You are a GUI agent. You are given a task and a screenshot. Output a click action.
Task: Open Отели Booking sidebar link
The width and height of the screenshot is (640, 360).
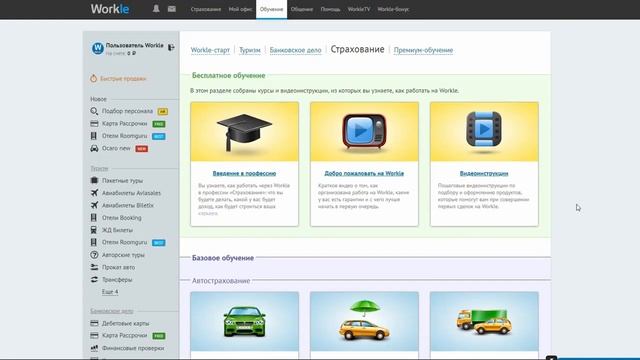point(122,218)
